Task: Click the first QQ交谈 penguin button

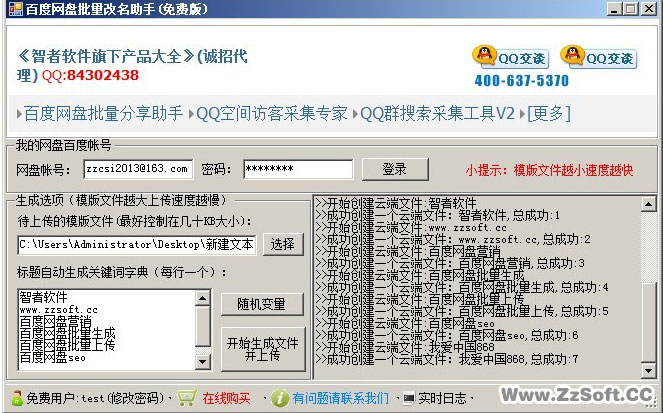Action: coord(510,57)
